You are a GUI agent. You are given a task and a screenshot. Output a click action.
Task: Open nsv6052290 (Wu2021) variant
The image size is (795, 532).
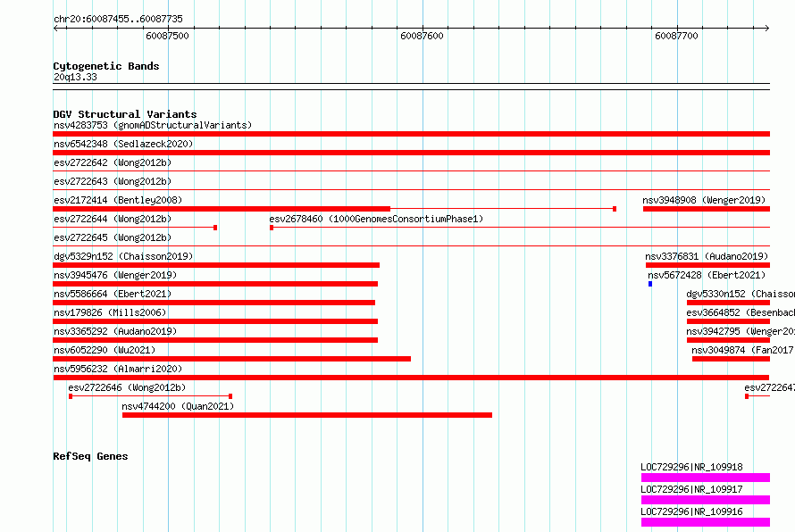[x=105, y=350]
